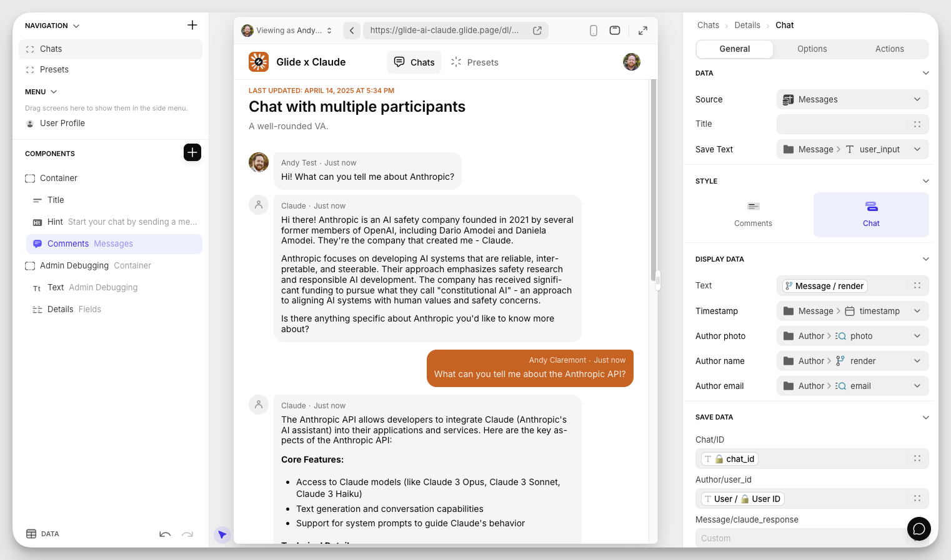Select the Comments style option

[753, 214]
